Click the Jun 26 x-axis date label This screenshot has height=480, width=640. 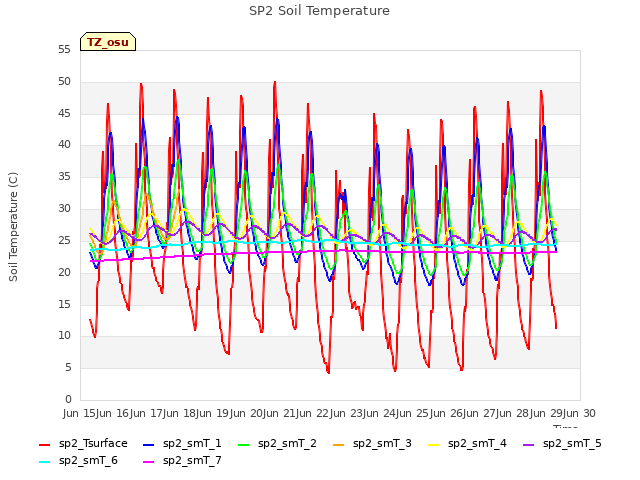click(x=446, y=413)
